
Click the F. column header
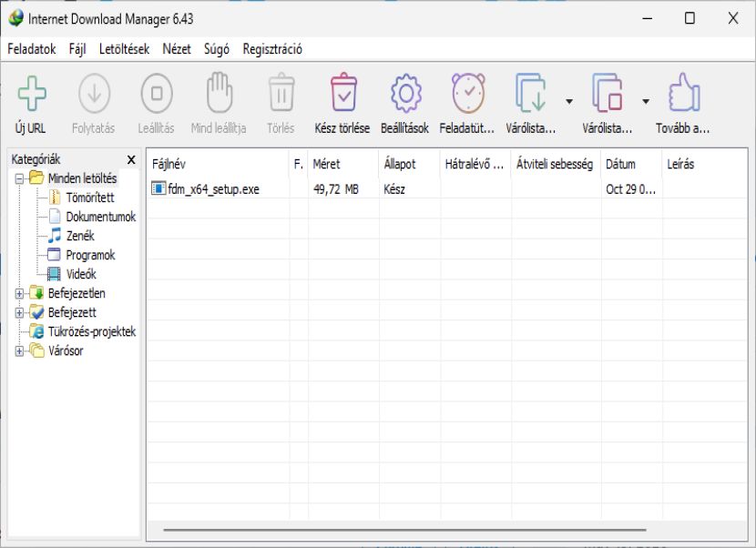point(299,165)
